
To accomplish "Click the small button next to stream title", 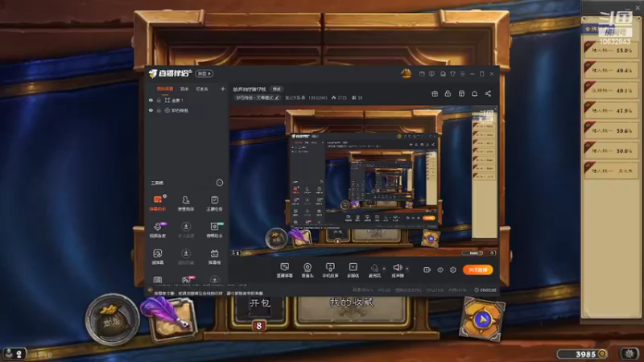I will [277, 88].
